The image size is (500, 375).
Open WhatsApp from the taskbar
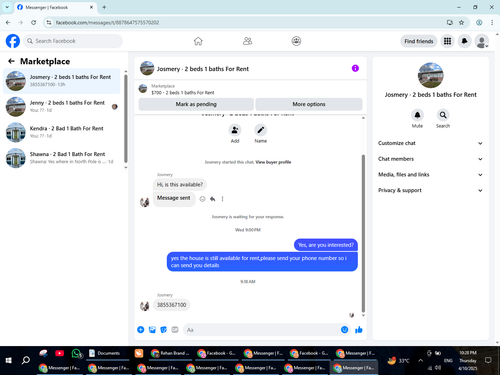(x=76, y=353)
